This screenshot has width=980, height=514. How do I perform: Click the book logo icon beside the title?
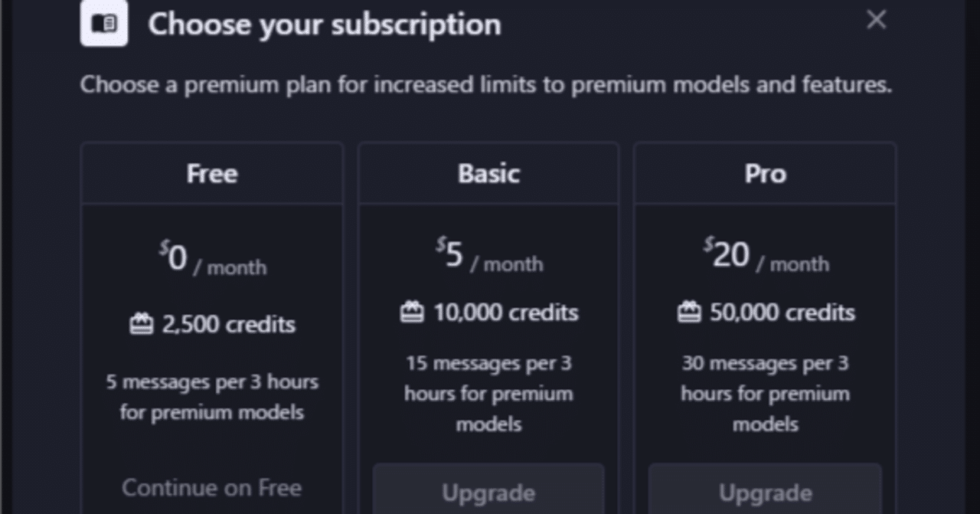(104, 24)
